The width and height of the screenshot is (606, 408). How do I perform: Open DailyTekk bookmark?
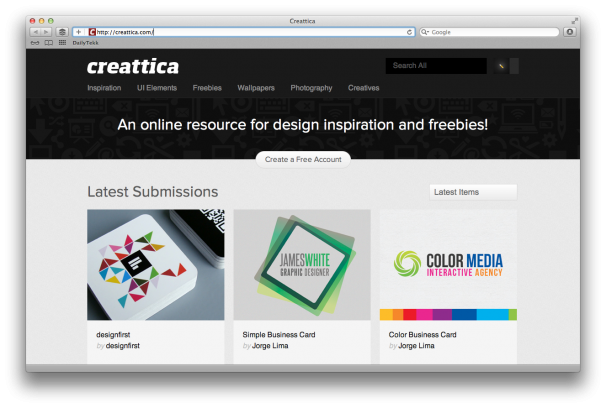pyautogui.click(x=85, y=43)
